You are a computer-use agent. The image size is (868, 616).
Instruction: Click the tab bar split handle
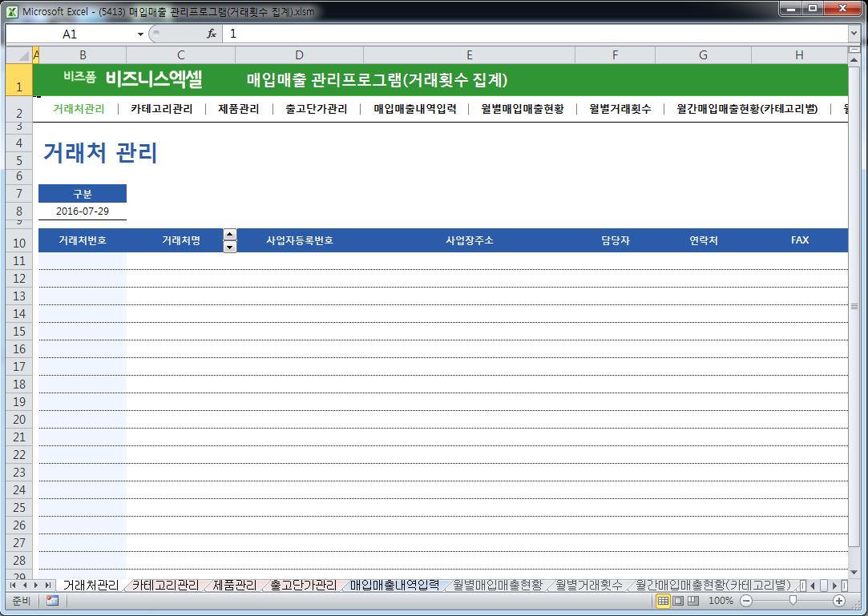coord(803,585)
